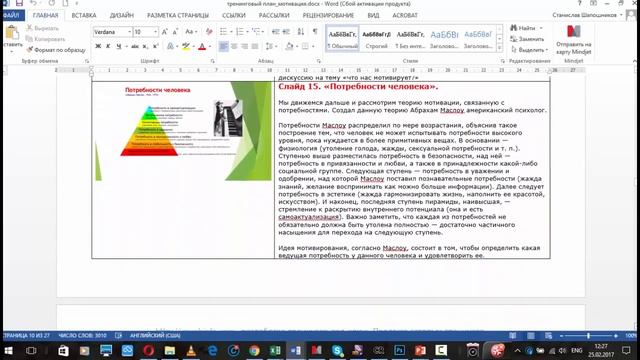The image size is (640, 360).
Task: Toggle Show paragraph marks (¶)
Action: (315, 32)
